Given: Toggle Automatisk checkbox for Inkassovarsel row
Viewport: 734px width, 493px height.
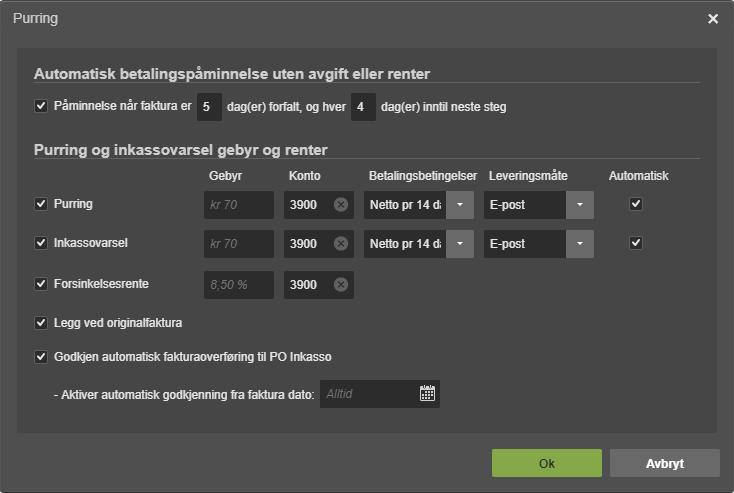Looking at the screenshot, I should 636,243.
